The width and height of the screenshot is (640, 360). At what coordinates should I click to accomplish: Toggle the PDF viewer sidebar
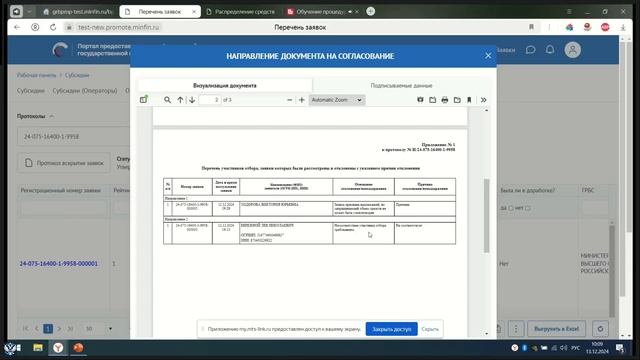(143, 100)
